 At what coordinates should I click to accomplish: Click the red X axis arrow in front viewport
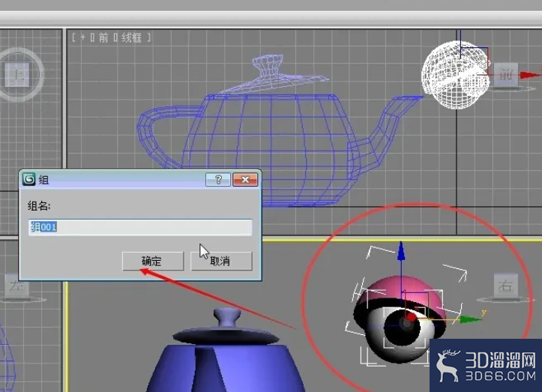pos(529,75)
